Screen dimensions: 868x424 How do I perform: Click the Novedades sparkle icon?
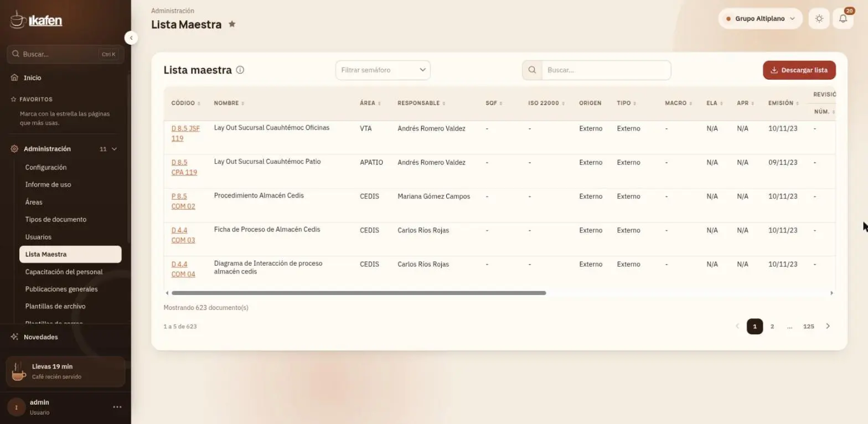(15, 337)
